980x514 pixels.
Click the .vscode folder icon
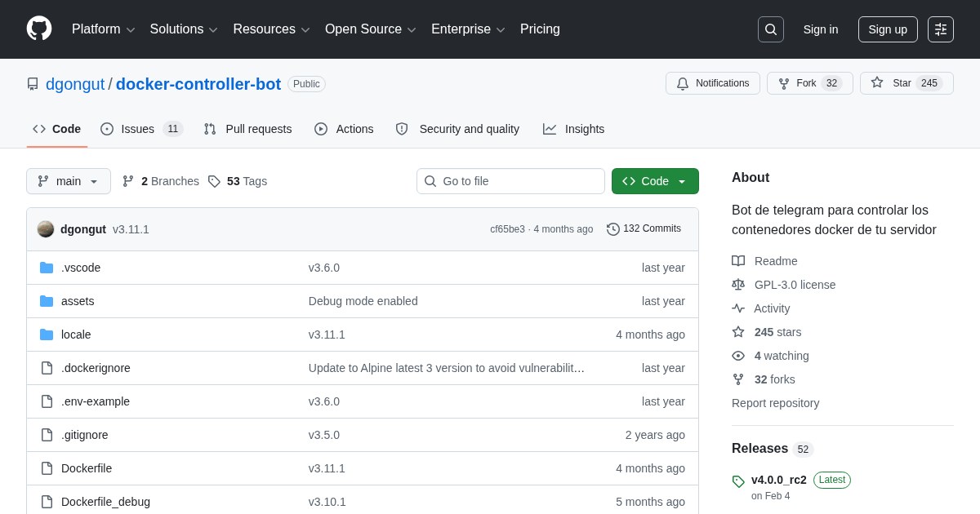[47, 268]
